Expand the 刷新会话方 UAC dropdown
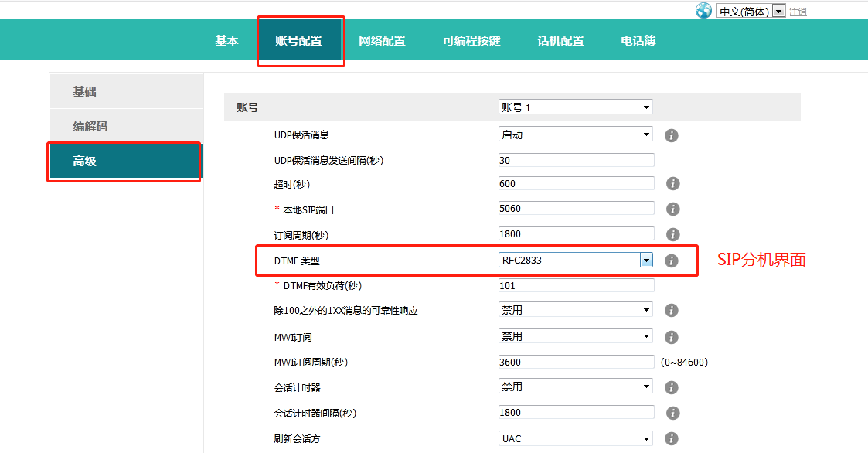 tap(576, 438)
